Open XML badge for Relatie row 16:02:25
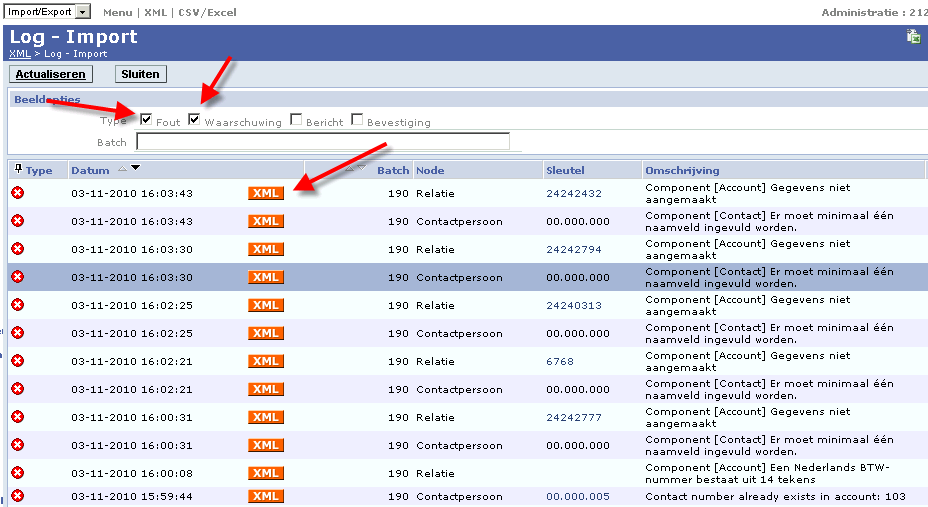 (266, 305)
